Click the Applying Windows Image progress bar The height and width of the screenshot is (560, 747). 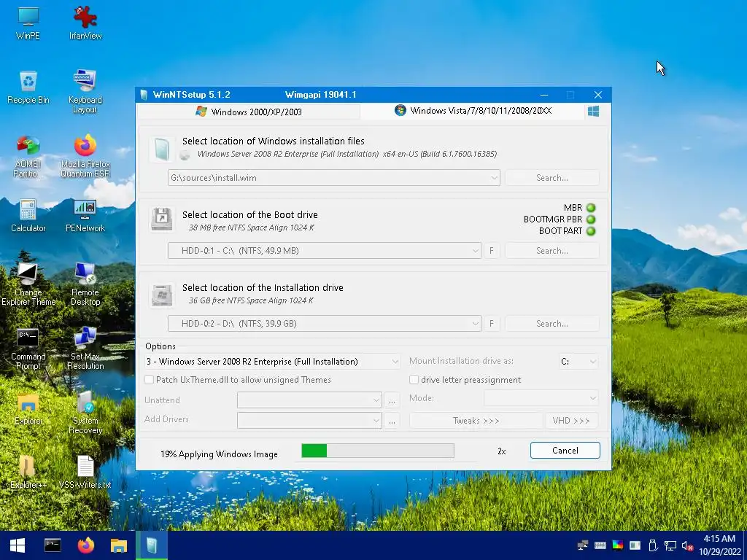click(x=378, y=451)
